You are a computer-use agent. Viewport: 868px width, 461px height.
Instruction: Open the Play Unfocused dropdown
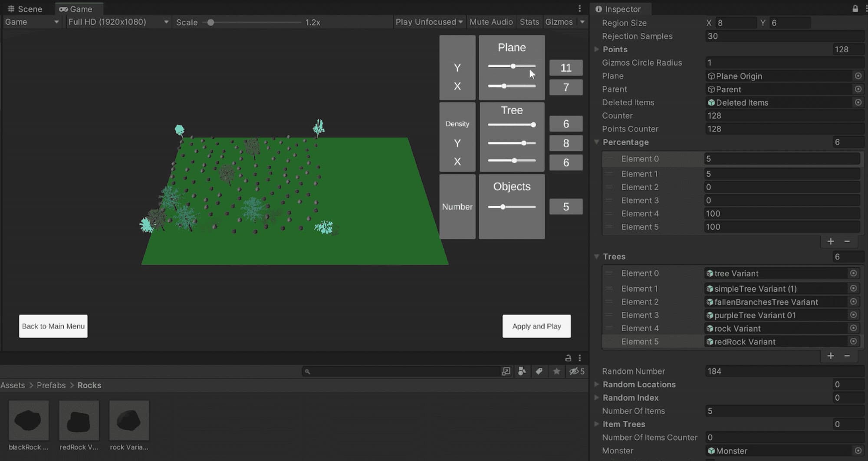coord(429,22)
